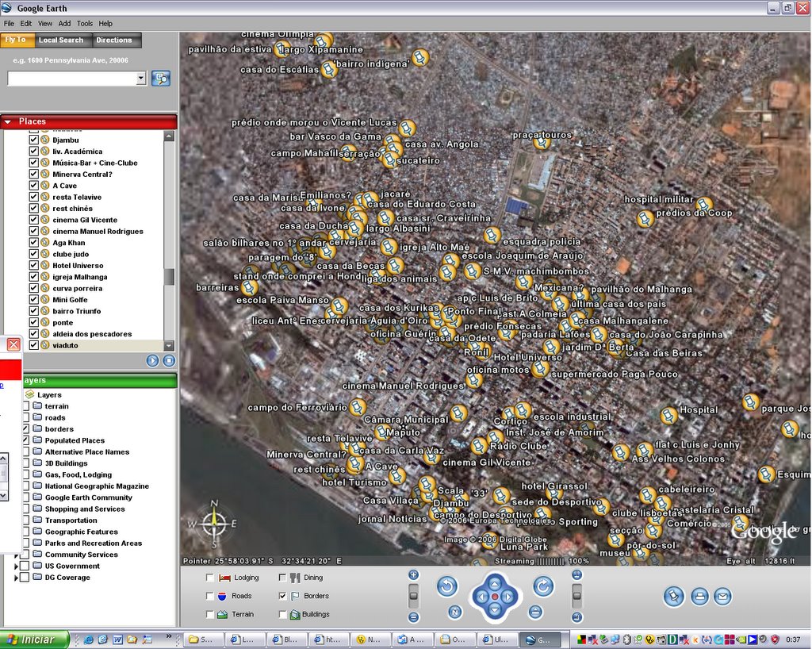Screen dimensions: 812x649
Task: Click the search magnifier button beside Fly To box
Action: (161, 79)
